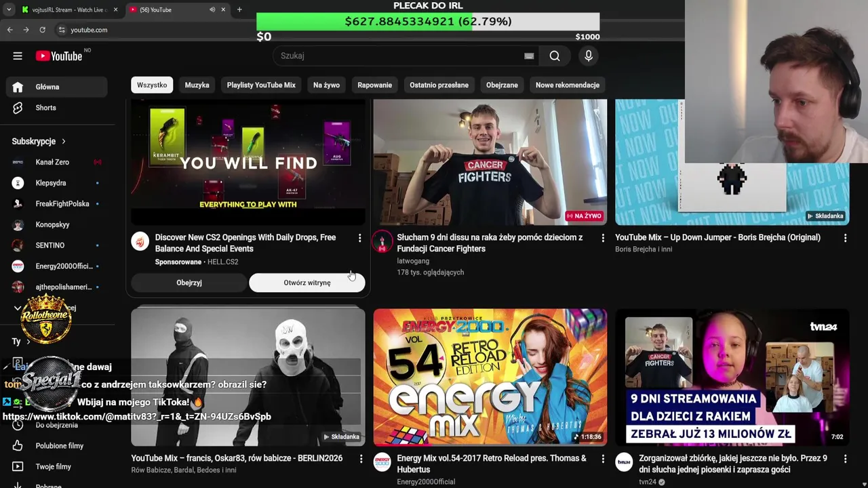This screenshot has width=868, height=488.
Task: Click the search magnifier button
Action: click(x=555, y=56)
